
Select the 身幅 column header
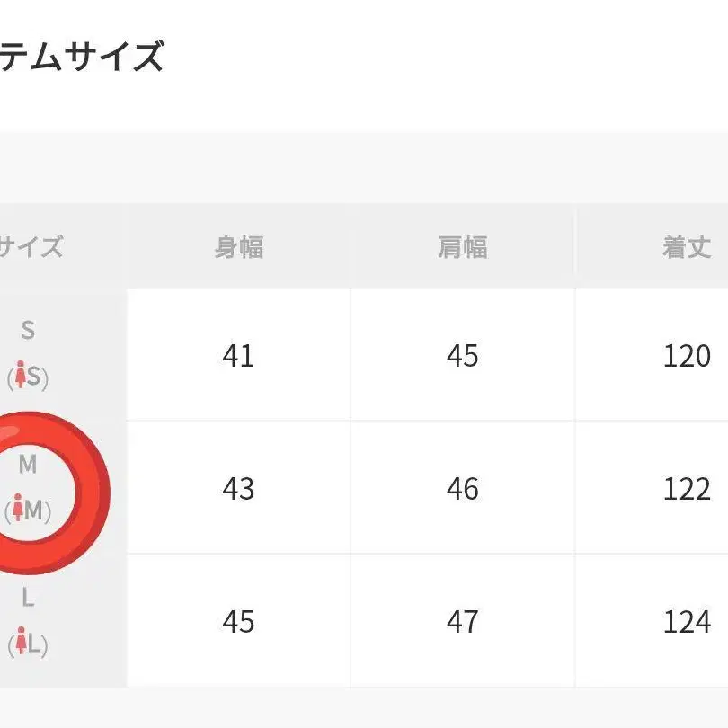(x=238, y=247)
